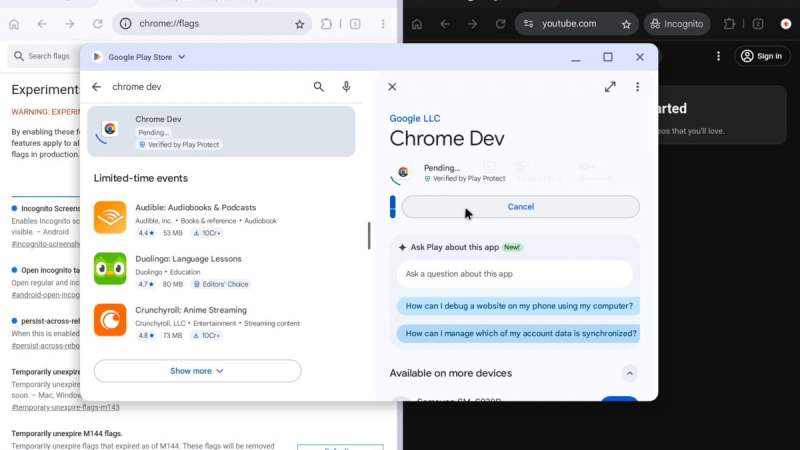800x450 pixels.
Task: Click Chrome Dev icon in details panel
Action: pyautogui.click(x=403, y=172)
